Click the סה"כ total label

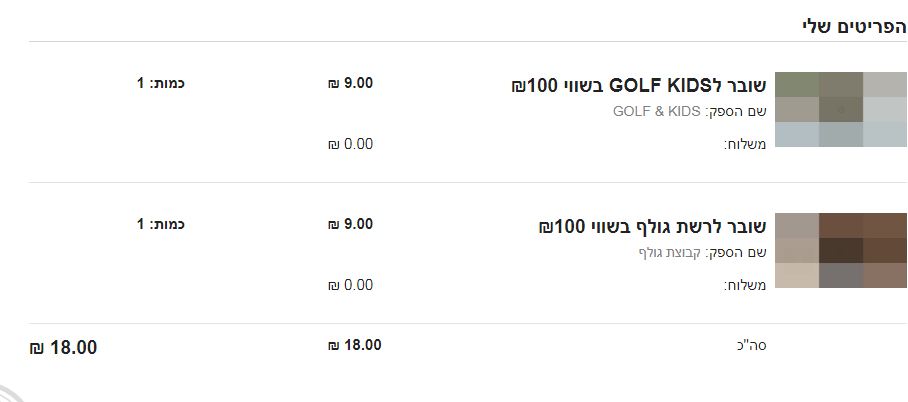[750, 346]
